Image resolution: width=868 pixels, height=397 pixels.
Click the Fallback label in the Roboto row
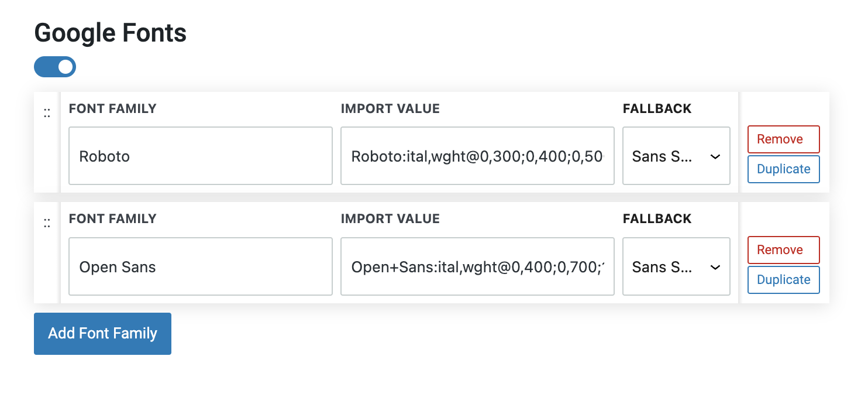[657, 109]
